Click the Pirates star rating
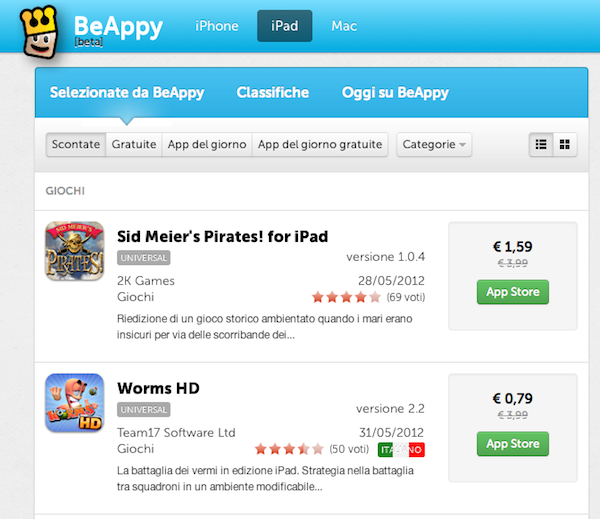The width and height of the screenshot is (600, 519). pos(346,297)
